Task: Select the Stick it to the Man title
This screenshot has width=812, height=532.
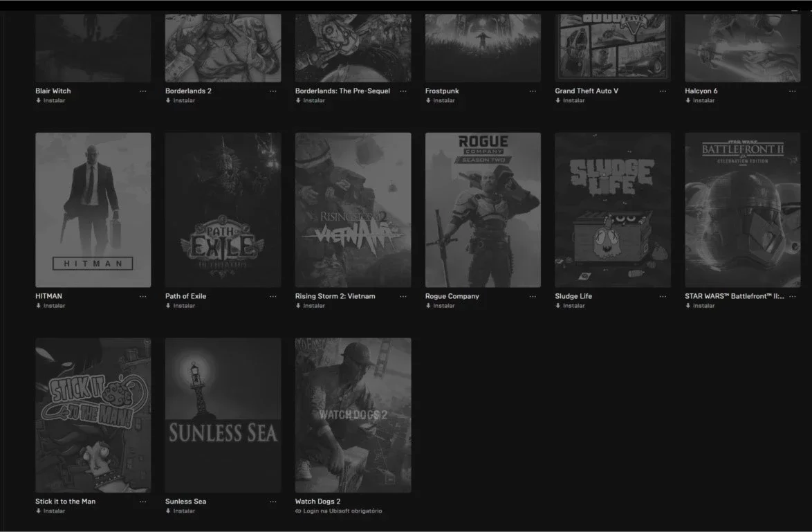Action: click(65, 502)
